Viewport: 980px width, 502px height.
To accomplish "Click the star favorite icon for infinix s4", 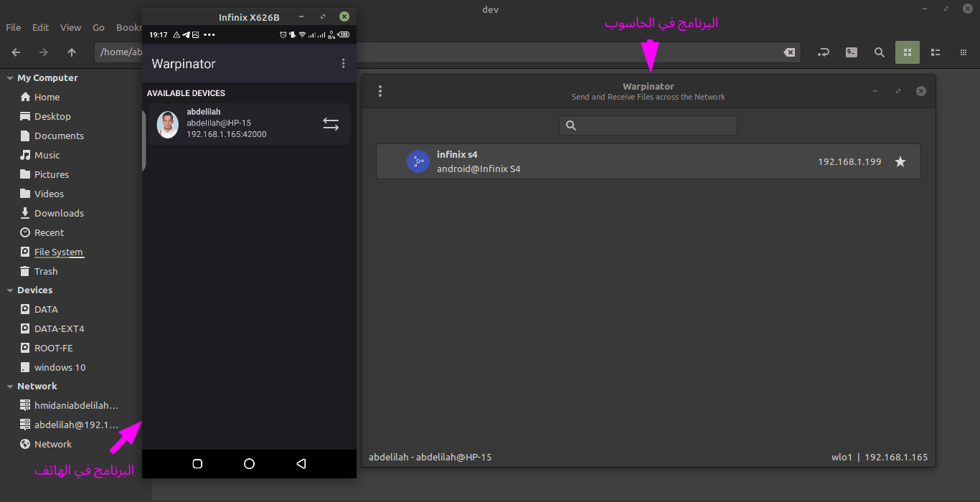I will [900, 162].
